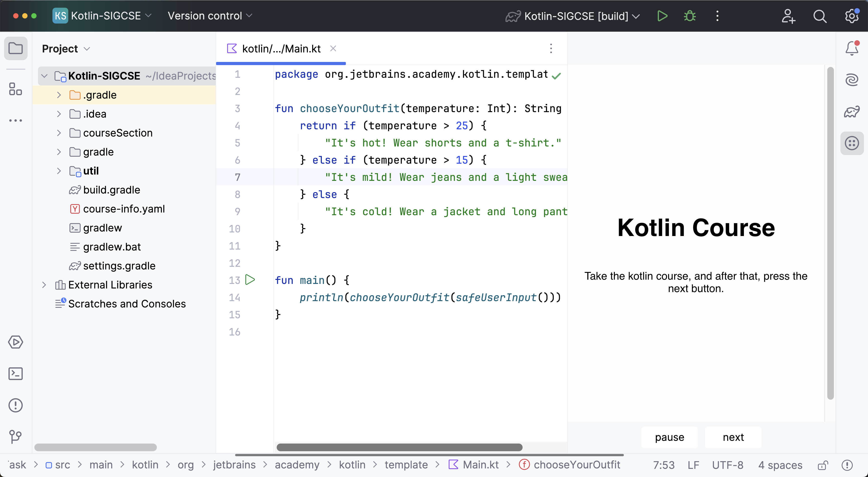
Task: Click the jetbrains breadcrumb
Action: coord(234,465)
